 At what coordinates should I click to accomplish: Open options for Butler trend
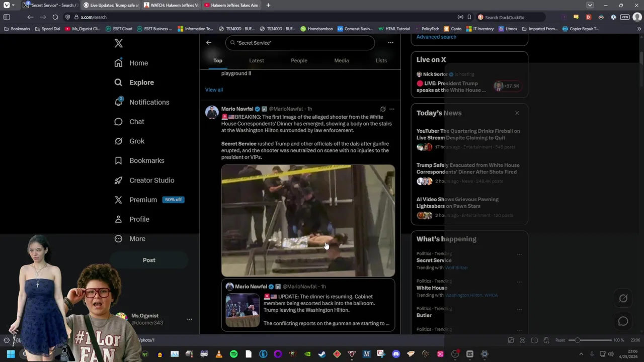pyautogui.click(x=519, y=309)
